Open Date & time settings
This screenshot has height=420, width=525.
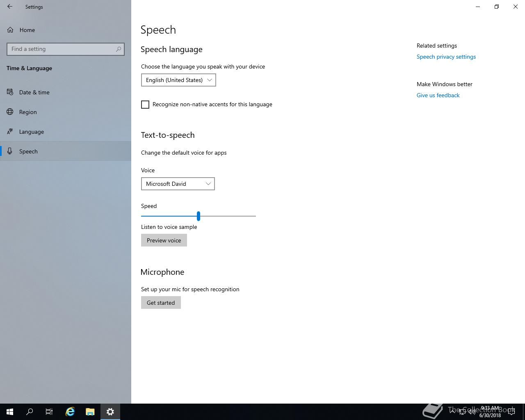[66, 92]
